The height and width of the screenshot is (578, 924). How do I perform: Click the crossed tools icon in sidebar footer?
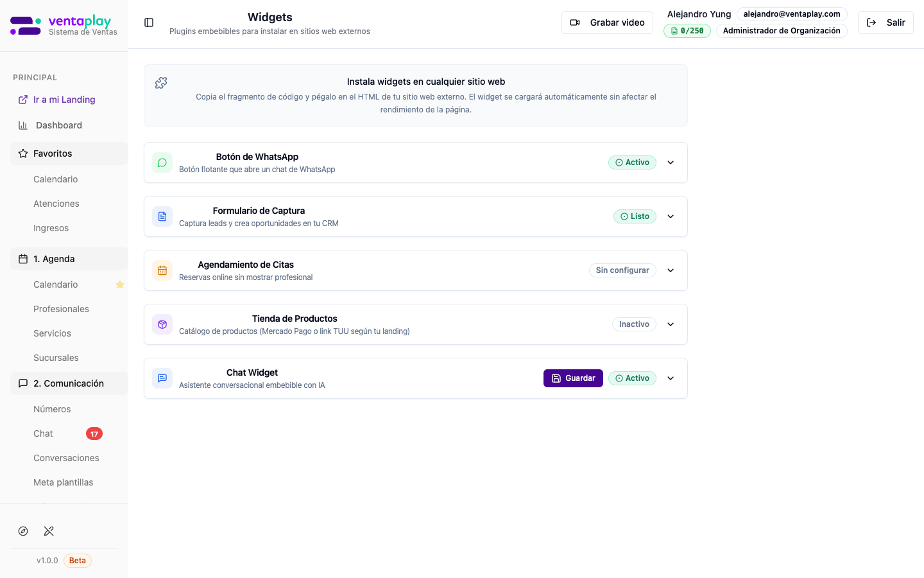[x=49, y=531]
